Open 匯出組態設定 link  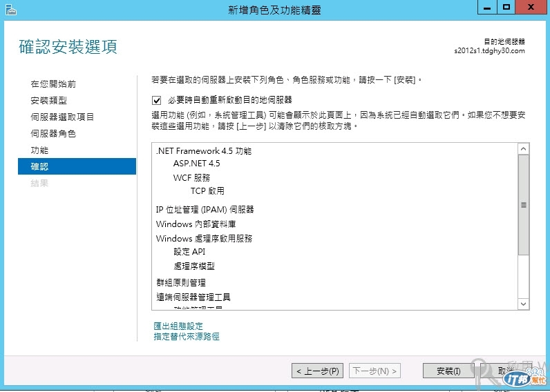point(178,326)
